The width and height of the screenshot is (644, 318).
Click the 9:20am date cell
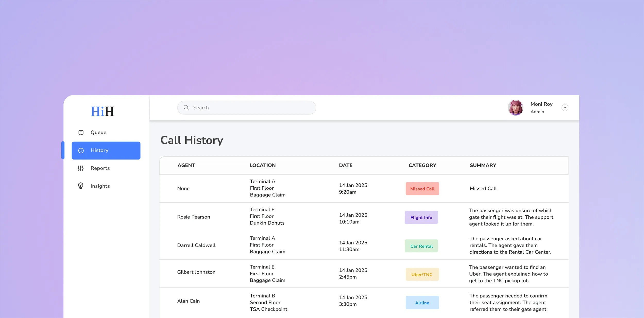(x=353, y=189)
